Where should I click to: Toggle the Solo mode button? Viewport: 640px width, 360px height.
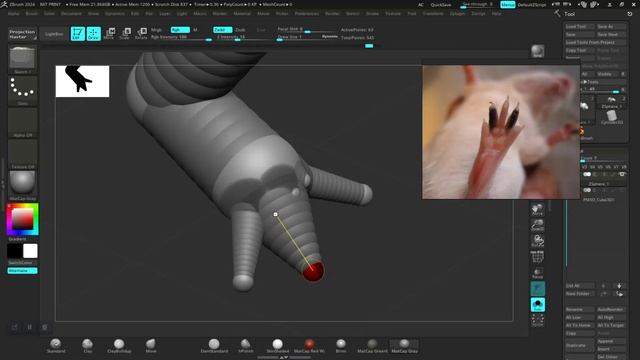click(538, 304)
